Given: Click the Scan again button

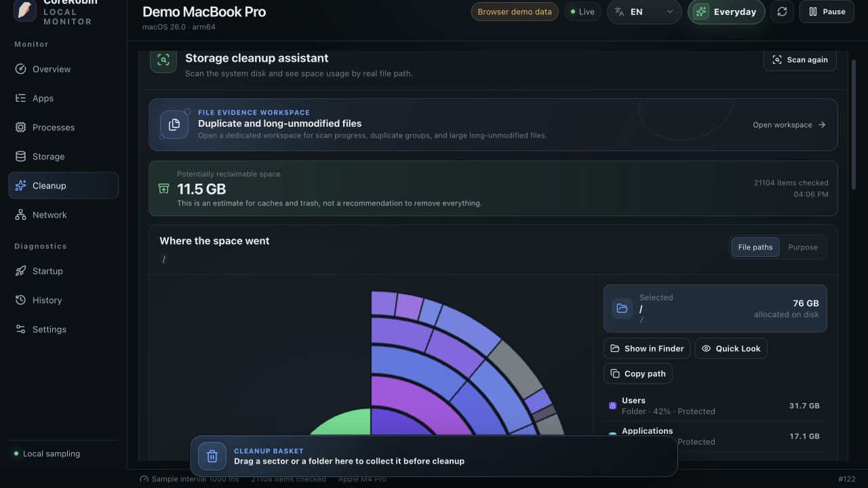Looking at the screenshot, I should pos(800,60).
